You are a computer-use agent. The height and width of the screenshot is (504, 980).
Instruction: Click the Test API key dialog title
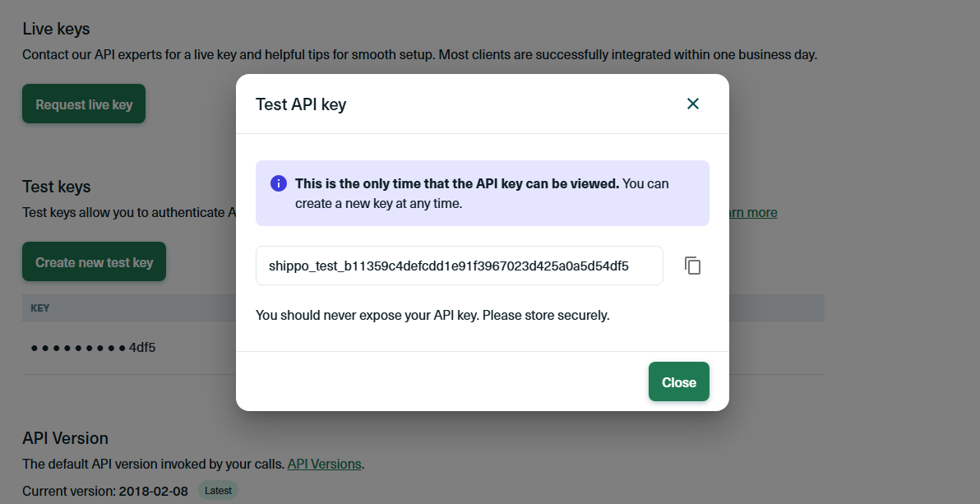[301, 104]
